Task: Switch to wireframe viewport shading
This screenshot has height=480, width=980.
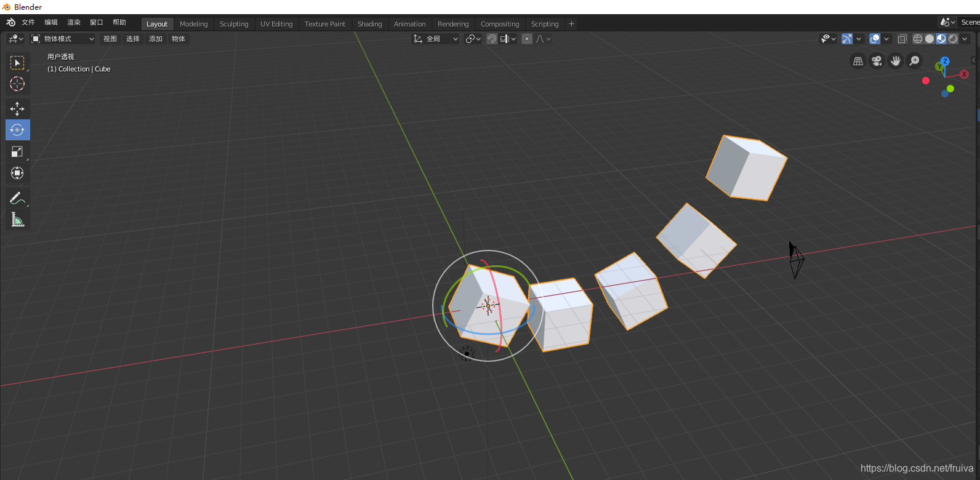Action: click(918, 39)
